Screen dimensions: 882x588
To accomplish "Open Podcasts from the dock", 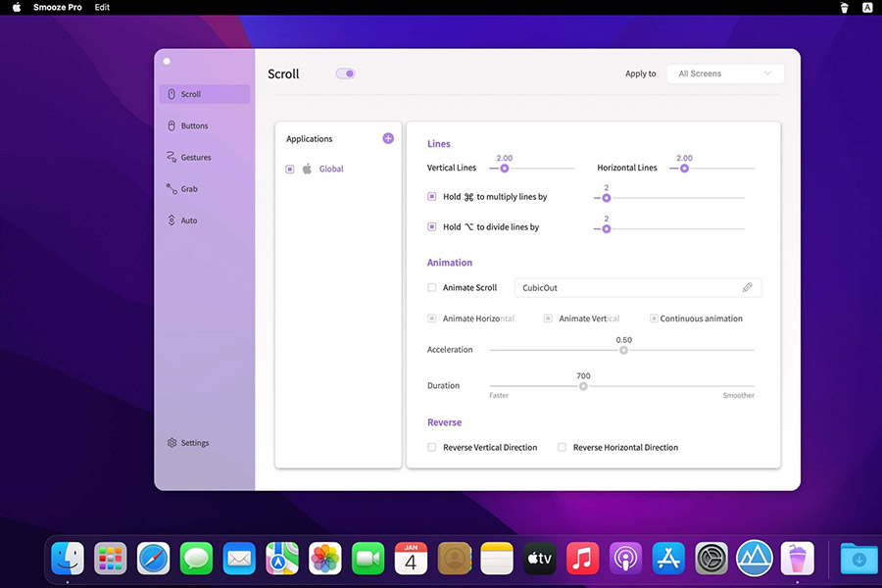I will [625, 559].
